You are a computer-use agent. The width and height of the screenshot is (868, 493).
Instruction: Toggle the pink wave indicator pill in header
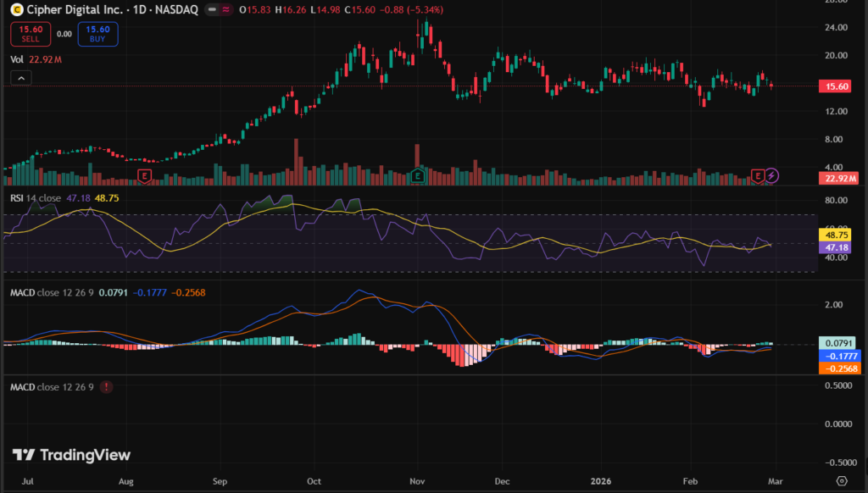pyautogui.click(x=227, y=9)
